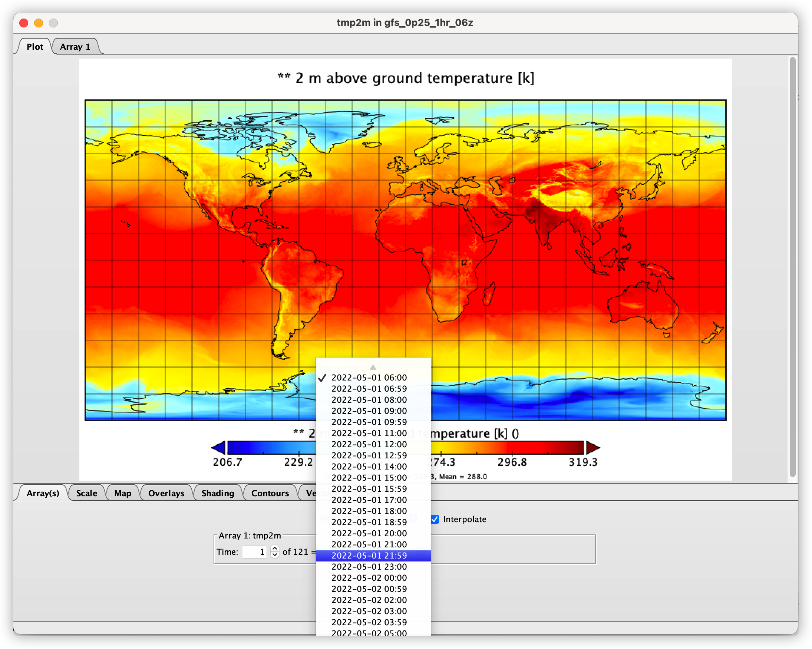
Task: Click the Time index input field
Action: pyautogui.click(x=254, y=552)
